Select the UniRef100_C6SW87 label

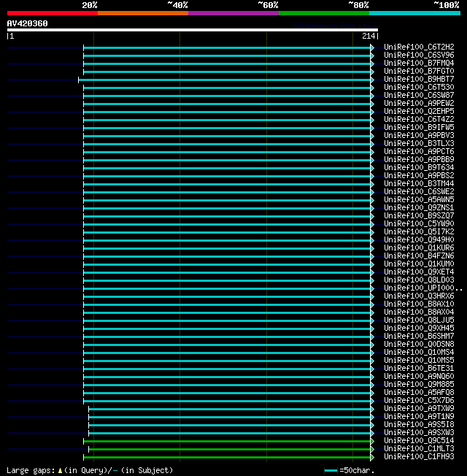[x=419, y=96]
